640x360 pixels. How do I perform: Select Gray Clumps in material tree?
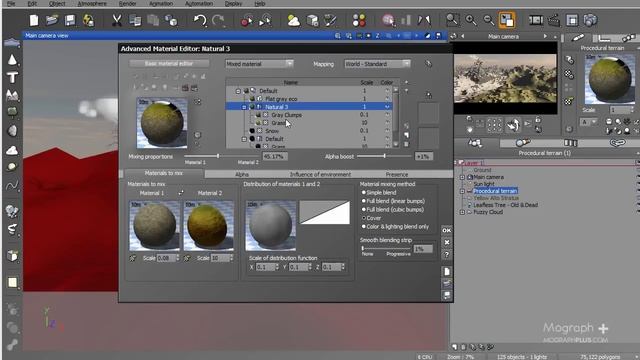(x=287, y=115)
